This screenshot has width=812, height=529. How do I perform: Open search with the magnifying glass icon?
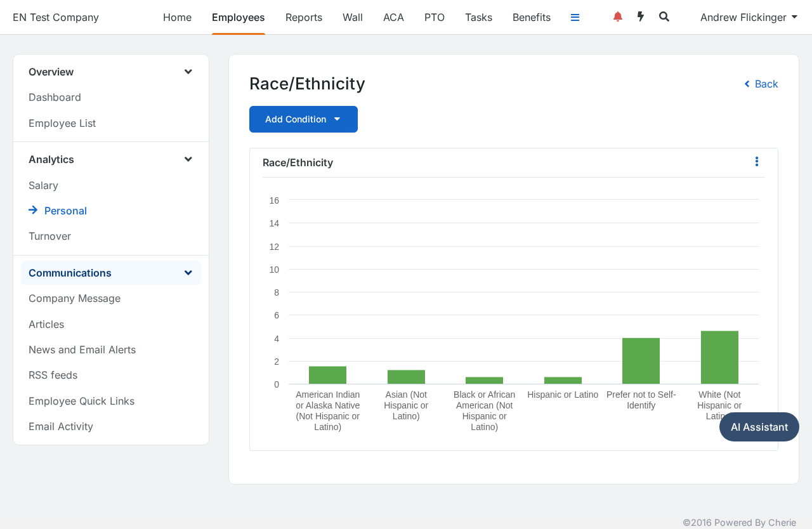pyautogui.click(x=664, y=17)
